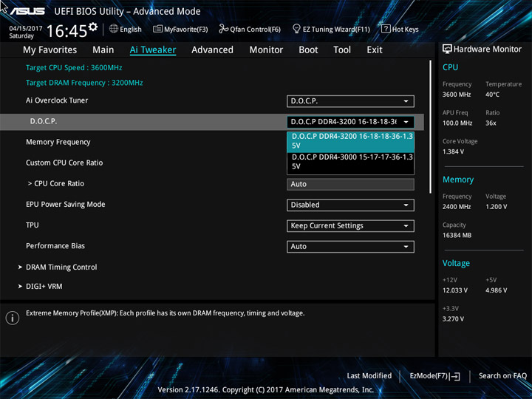The height and width of the screenshot is (399, 532).
Task: Select the D.O.C.P. setting row label
Action: pos(44,121)
